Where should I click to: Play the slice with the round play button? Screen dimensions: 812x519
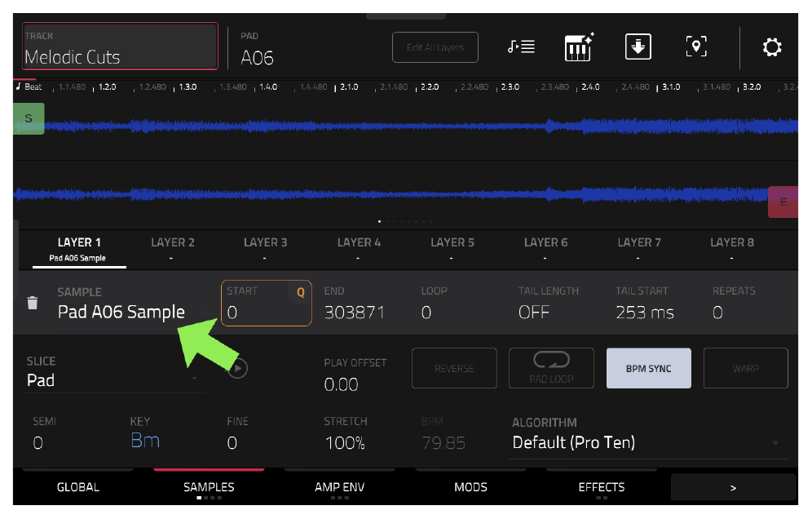238,368
